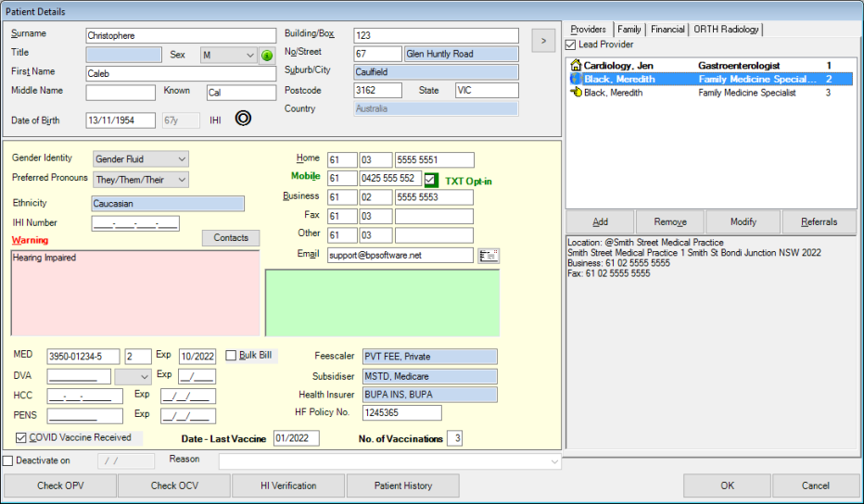
Task: Open the Sex dropdown
Action: coord(228,55)
